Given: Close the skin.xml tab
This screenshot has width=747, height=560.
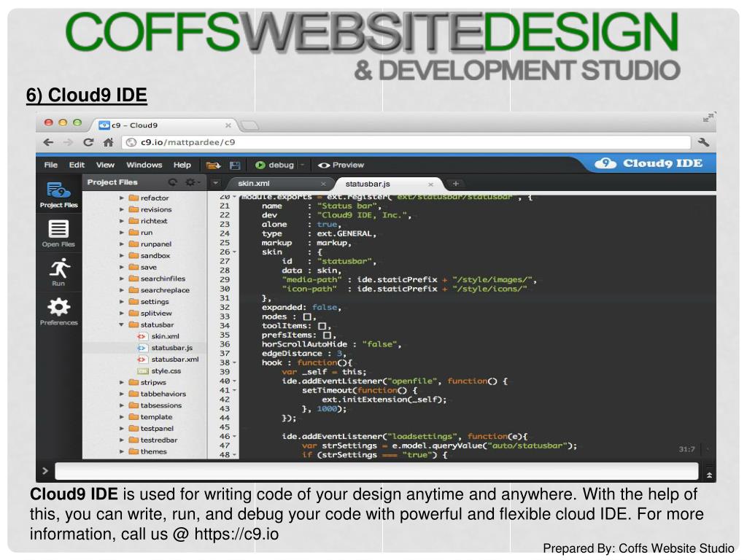Looking at the screenshot, I should tap(323, 184).
